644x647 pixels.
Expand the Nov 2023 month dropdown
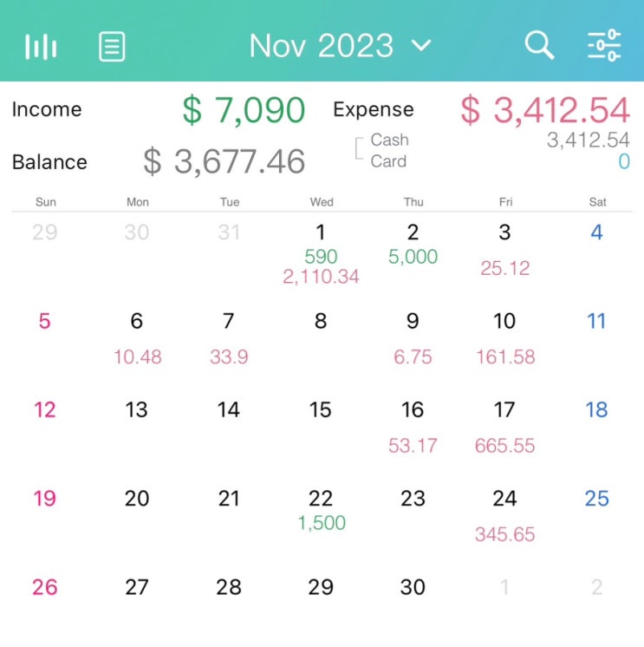point(322,45)
